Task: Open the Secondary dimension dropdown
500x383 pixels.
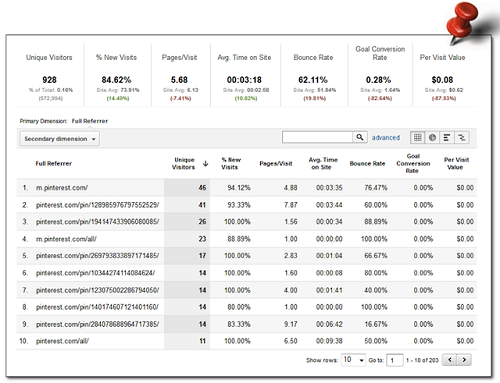Action: pos(60,139)
